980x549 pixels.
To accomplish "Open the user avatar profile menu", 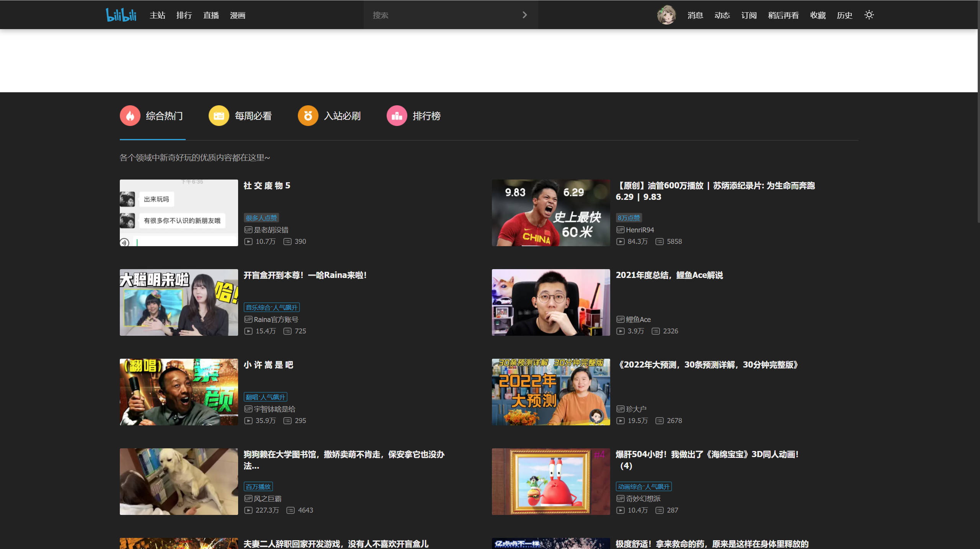I will tap(666, 15).
